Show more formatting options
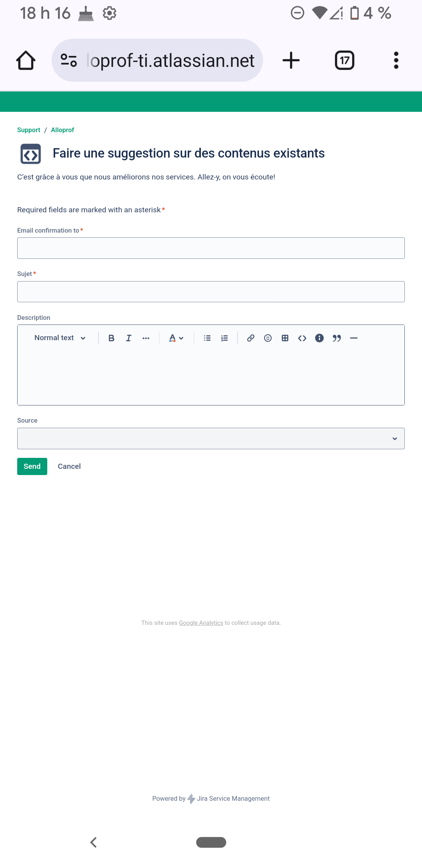This screenshot has width=422, height=868. click(146, 338)
